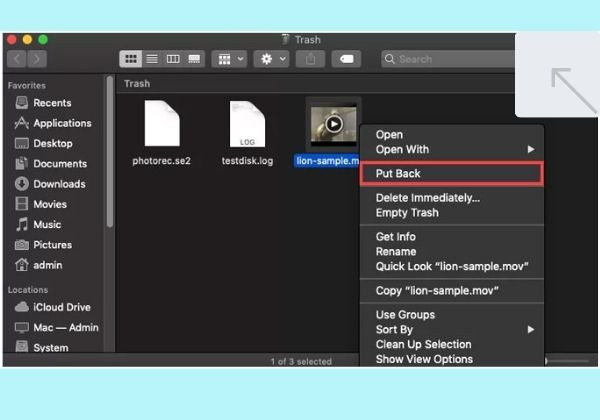Open Pictures in the sidebar
This screenshot has height=420, width=600.
pyautogui.click(x=43, y=245)
